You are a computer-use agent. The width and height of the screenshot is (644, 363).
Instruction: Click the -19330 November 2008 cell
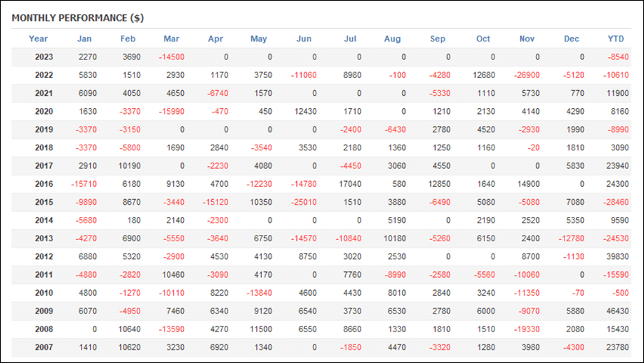click(527, 329)
